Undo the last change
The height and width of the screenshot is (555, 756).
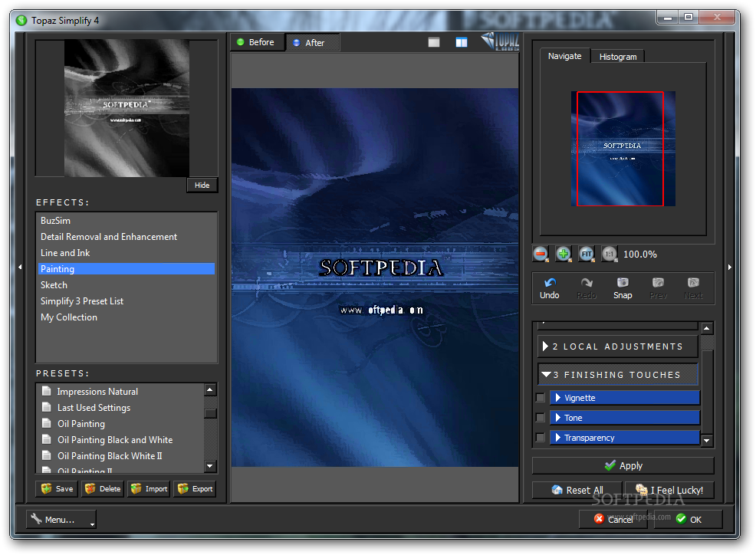tap(550, 288)
